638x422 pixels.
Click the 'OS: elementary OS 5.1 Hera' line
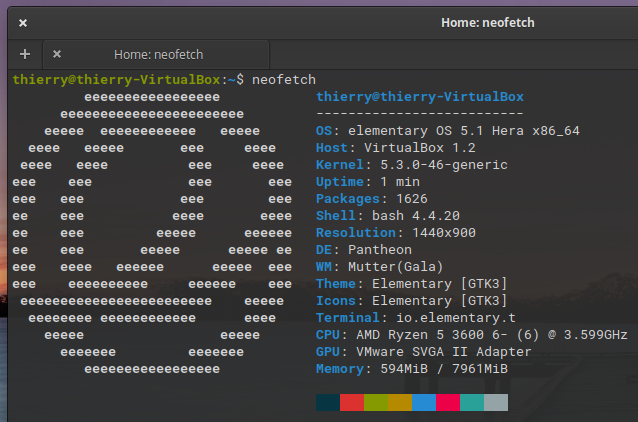pos(447,131)
